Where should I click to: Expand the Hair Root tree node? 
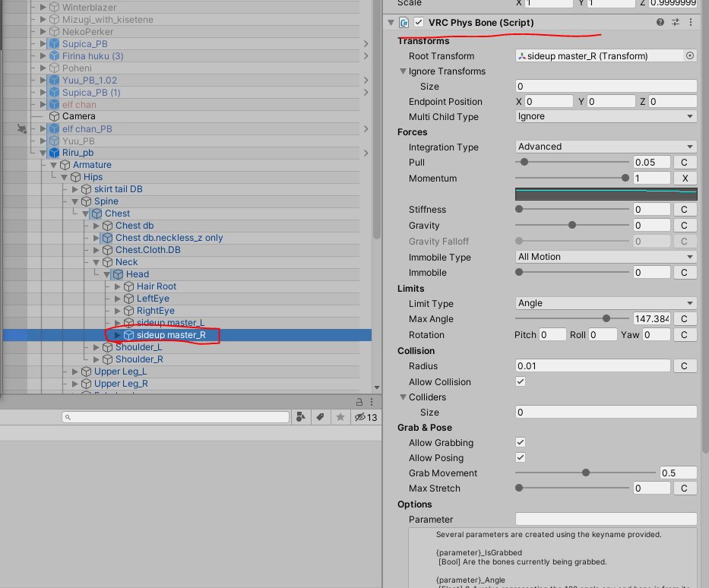pos(118,286)
